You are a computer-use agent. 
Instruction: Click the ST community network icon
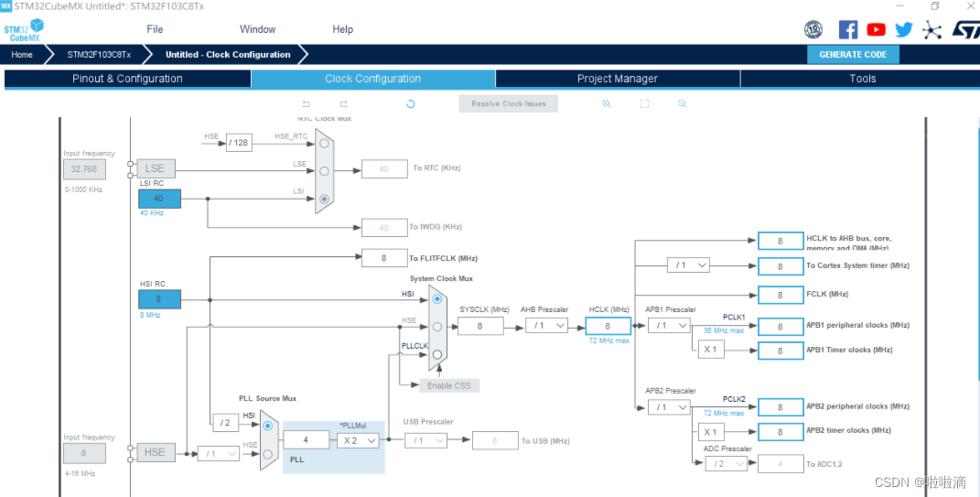(x=932, y=29)
